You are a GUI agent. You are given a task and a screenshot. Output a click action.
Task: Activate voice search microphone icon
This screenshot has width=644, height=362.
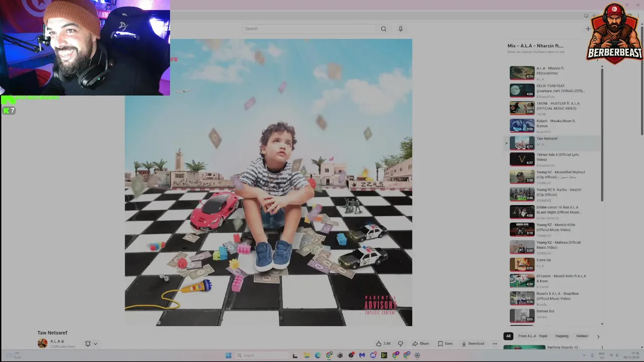(x=400, y=29)
